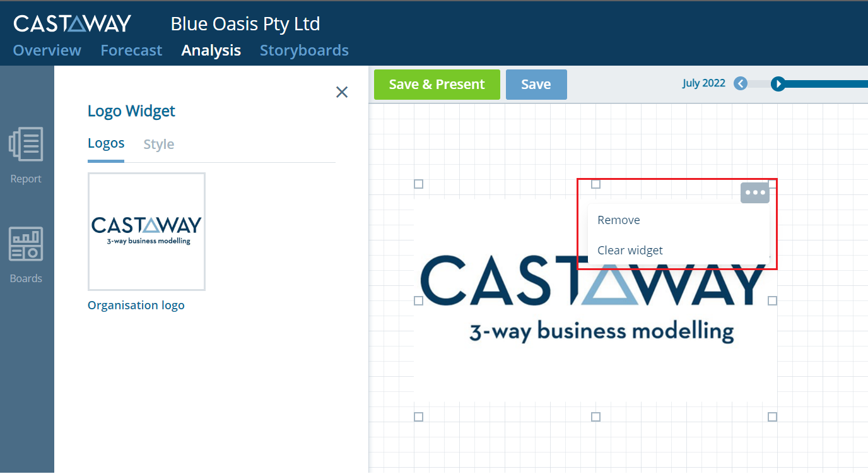Switch to the Style tab

coord(159,145)
